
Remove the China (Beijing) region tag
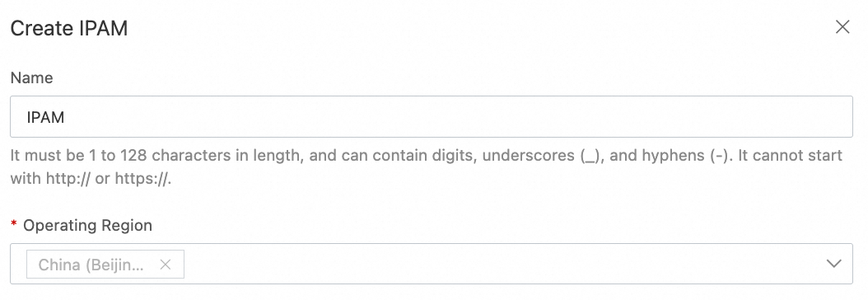[165, 265]
